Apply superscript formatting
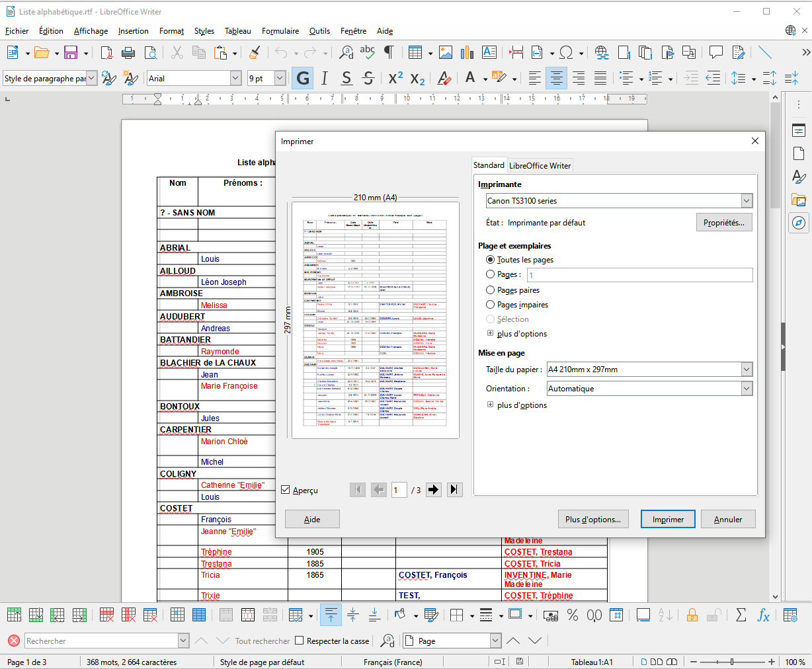The image size is (812, 669). 394,78
